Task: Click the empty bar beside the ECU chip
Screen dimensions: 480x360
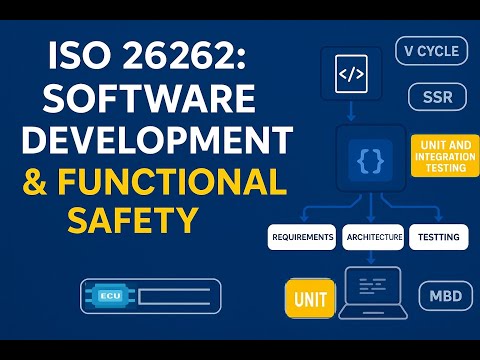Action: click(x=174, y=296)
